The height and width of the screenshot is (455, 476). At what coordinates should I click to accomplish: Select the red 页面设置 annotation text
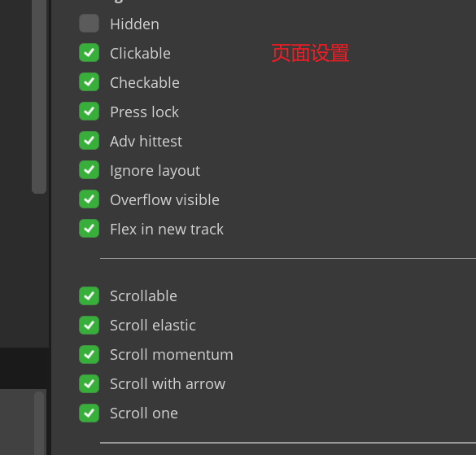coord(310,53)
